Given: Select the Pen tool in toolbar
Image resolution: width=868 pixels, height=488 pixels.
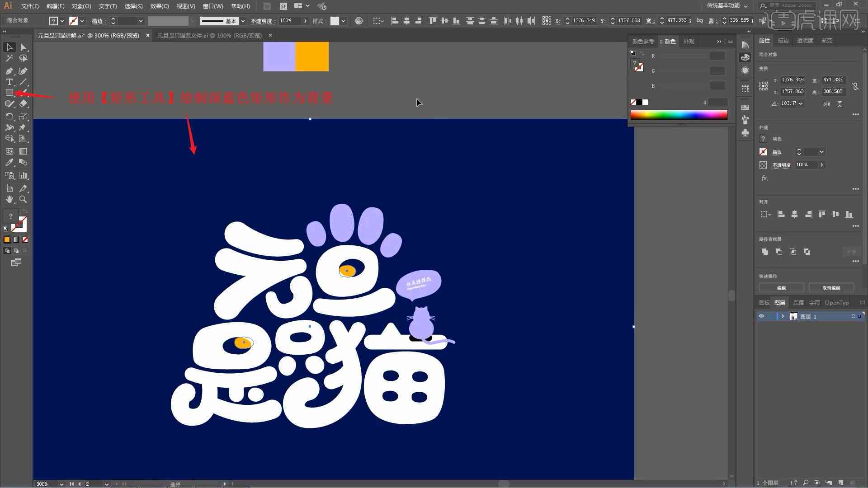Looking at the screenshot, I should tap(8, 71).
